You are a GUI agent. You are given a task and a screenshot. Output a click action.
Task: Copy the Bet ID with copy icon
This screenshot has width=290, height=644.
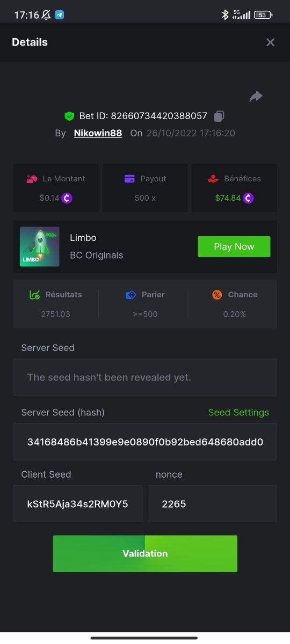219,115
